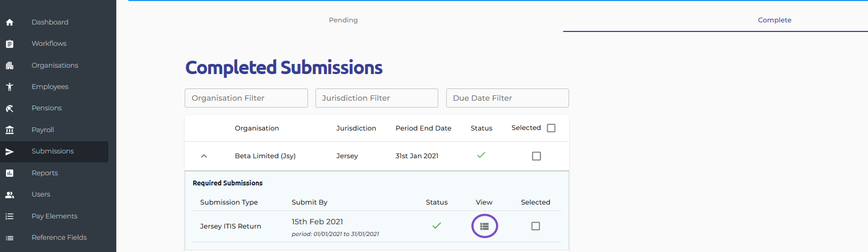The height and width of the screenshot is (252, 868).
Task: Click the Users people icon
Action: coord(10,195)
